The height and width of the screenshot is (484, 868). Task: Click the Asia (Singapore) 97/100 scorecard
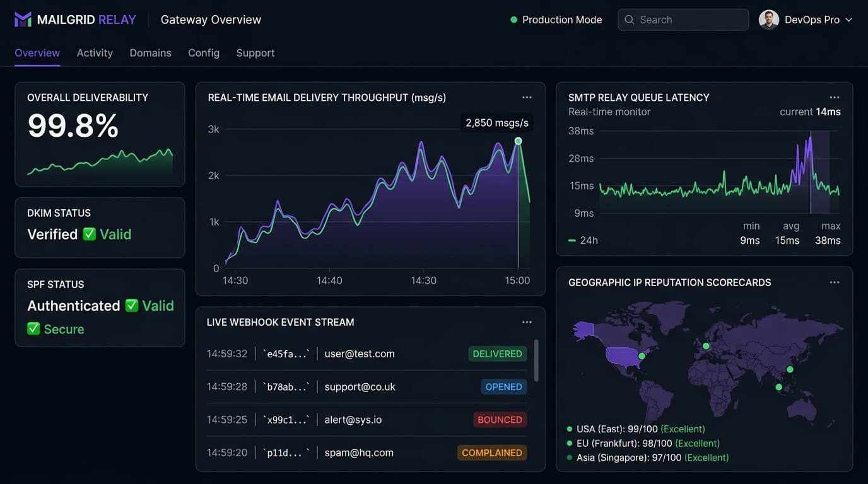tap(648, 458)
